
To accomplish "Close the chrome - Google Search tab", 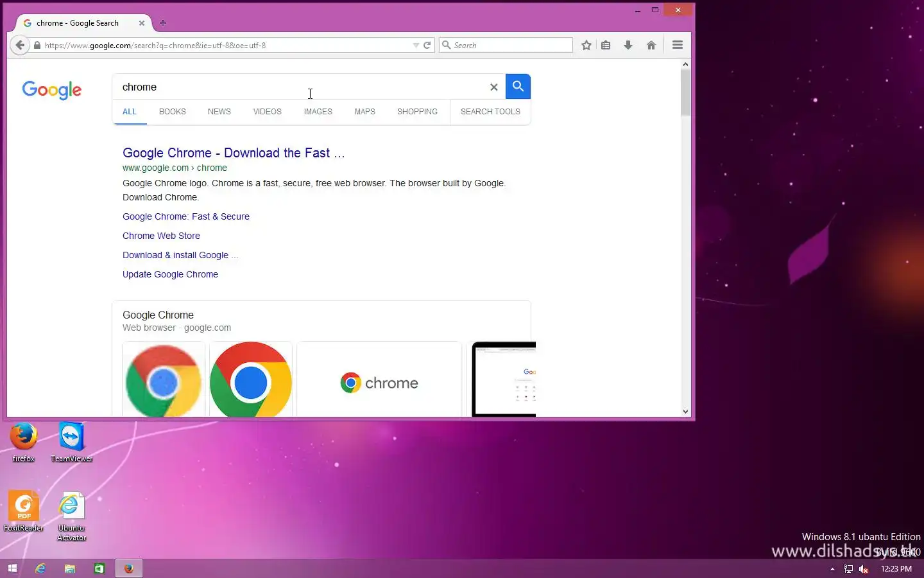I will click(x=142, y=23).
